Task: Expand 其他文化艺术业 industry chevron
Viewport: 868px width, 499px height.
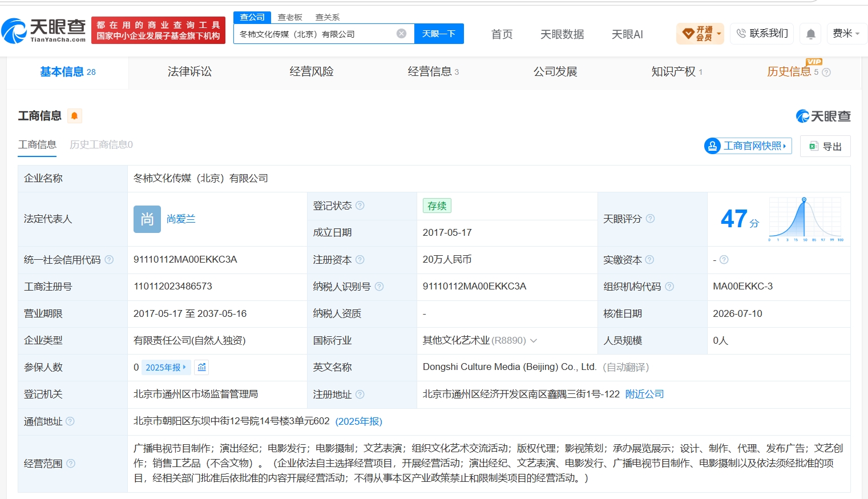Action: pos(534,341)
